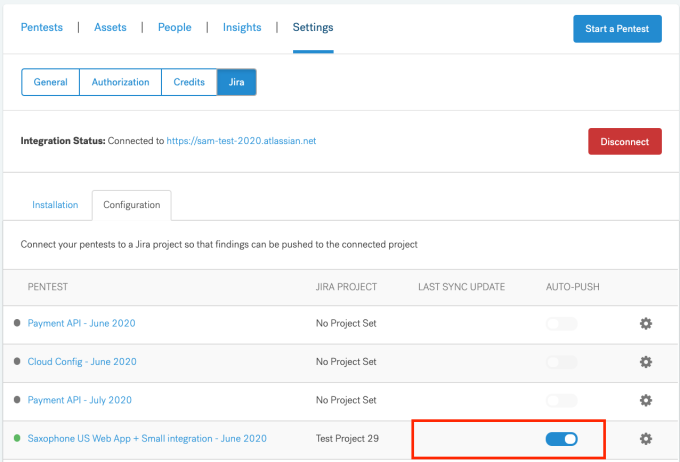The height and width of the screenshot is (462, 680).
Task: View the Insights section
Action: coord(242,27)
